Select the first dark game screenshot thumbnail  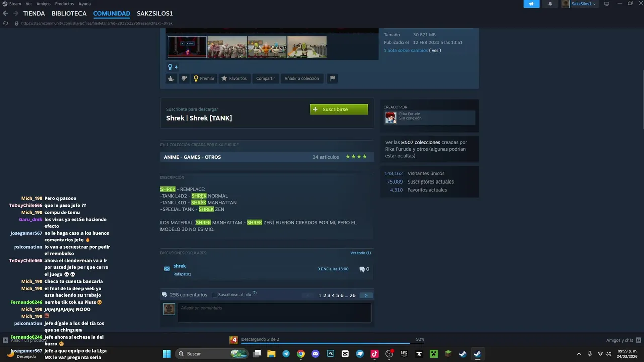[187, 47]
